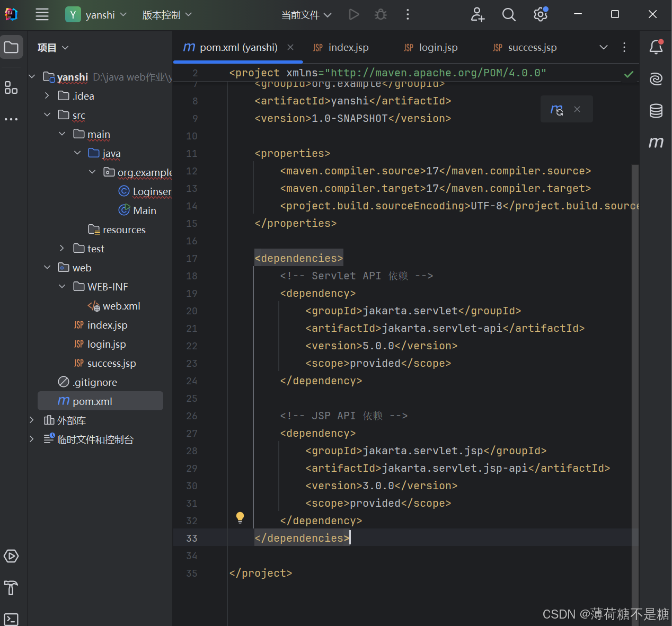Load Maven changes floating button
The width and height of the screenshot is (672, 626).
(556, 109)
